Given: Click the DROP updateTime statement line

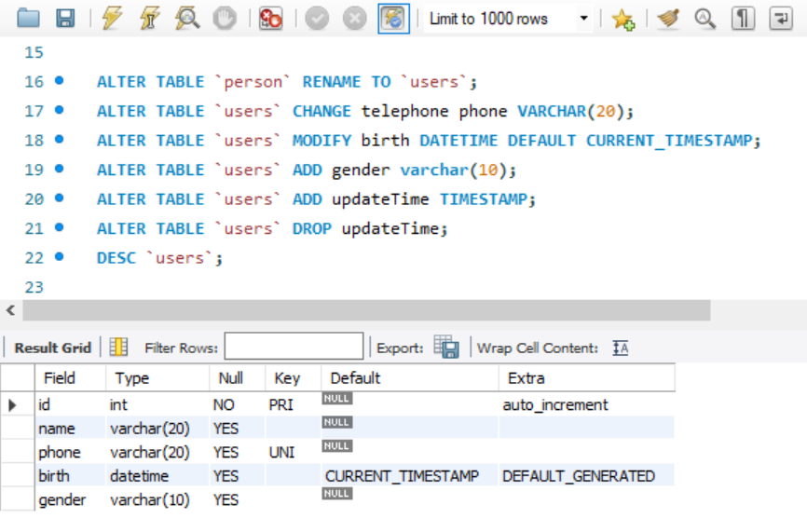Looking at the screenshot, I should coord(272,228).
